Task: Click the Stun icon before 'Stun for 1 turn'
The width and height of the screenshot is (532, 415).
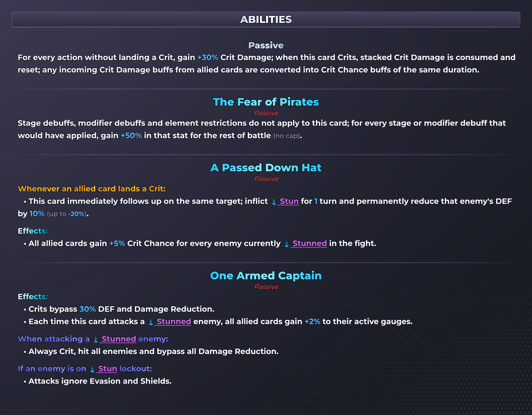Action: click(x=274, y=201)
